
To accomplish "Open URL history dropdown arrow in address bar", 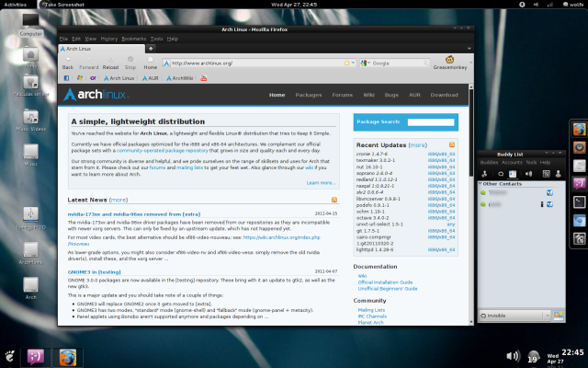I will (353, 63).
